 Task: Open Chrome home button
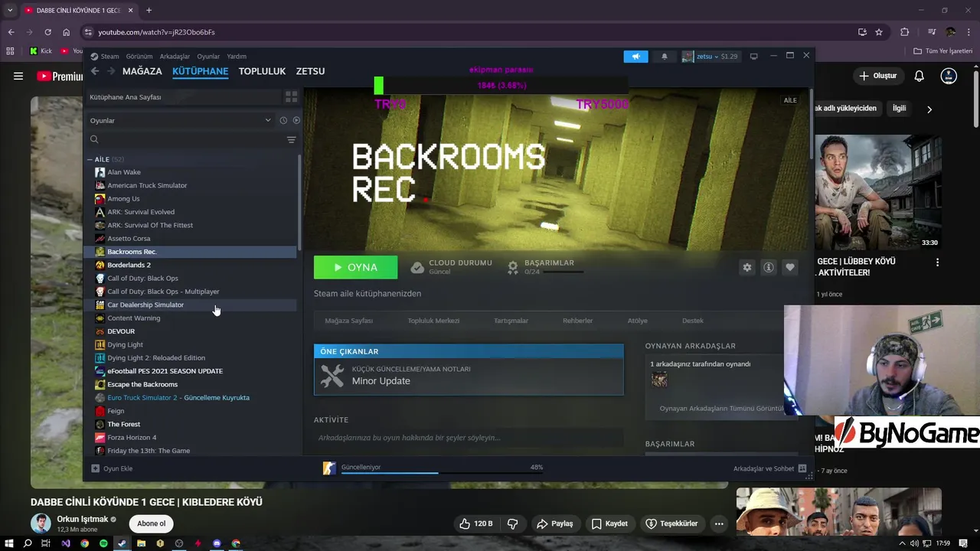point(67,32)
